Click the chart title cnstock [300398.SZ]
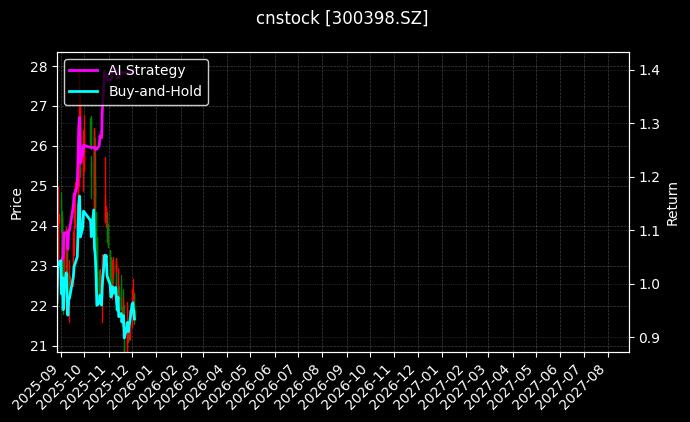 (x=344, y=19)
